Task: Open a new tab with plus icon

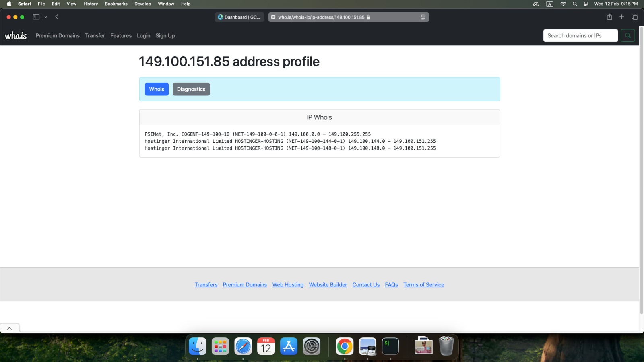Action: pyautogui.click(x=622, y=17)
